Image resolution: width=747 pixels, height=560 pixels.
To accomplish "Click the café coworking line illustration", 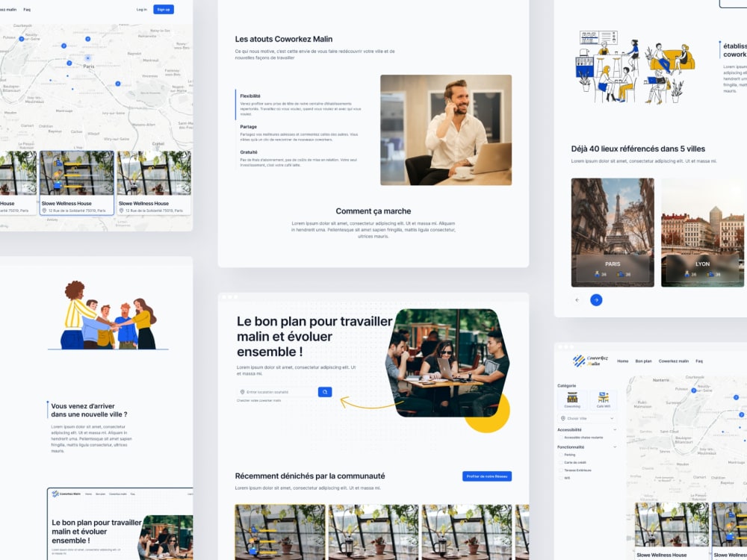I will (x=636, y=67).
